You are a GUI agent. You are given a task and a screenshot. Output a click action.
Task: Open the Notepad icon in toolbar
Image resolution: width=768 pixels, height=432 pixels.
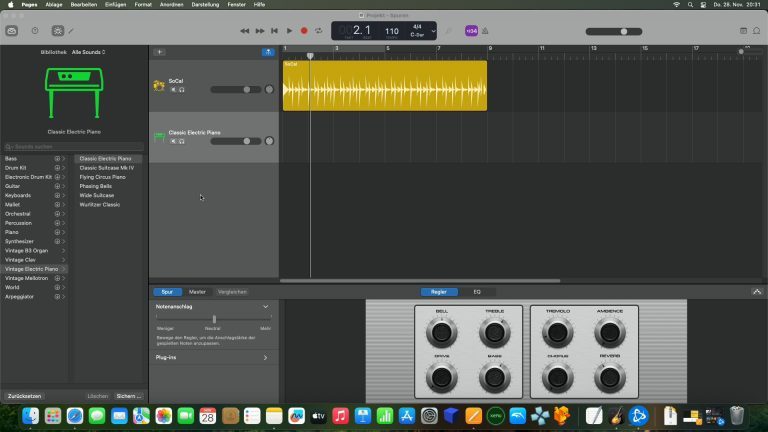(743, 31)
